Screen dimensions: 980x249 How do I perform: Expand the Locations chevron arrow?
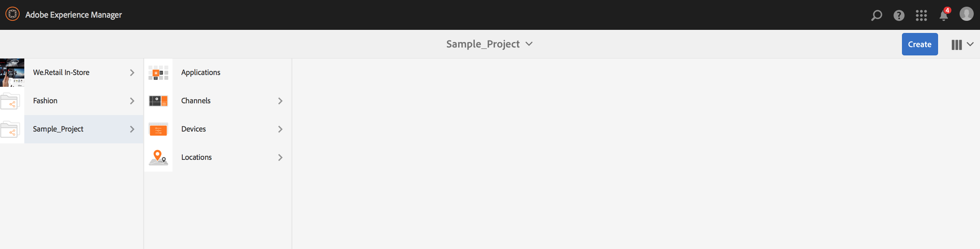click(x=280, y=157)
